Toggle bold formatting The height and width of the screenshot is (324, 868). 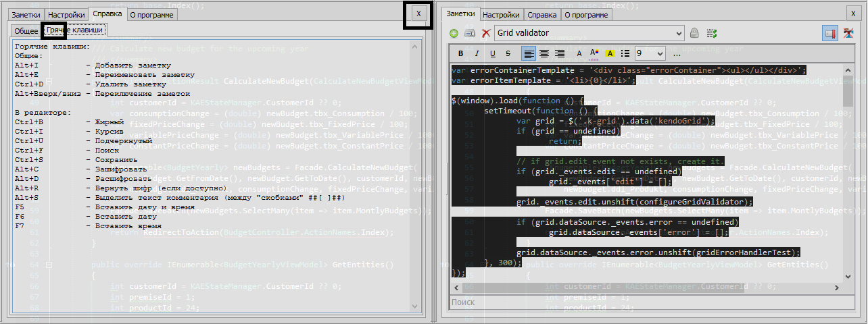coord(461,53)
